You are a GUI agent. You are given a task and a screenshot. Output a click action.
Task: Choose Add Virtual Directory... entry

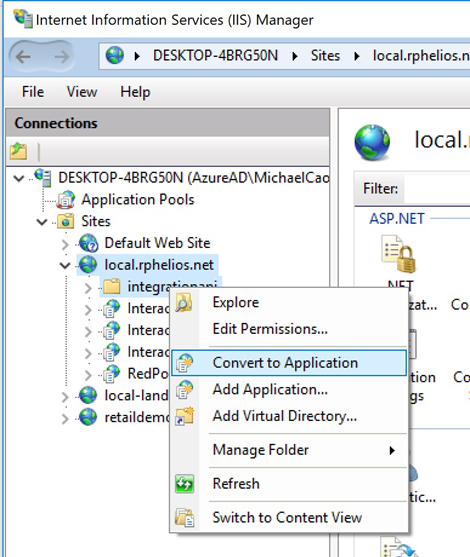[289, 416]
